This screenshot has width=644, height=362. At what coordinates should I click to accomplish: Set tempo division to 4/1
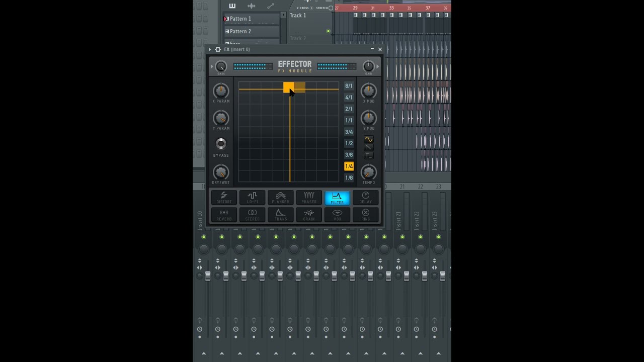tap(349, 98)
